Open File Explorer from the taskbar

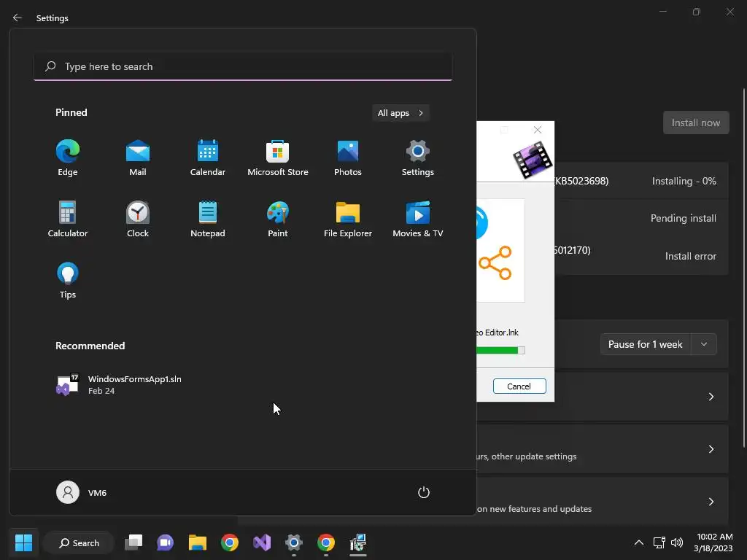tap(197, 542)
